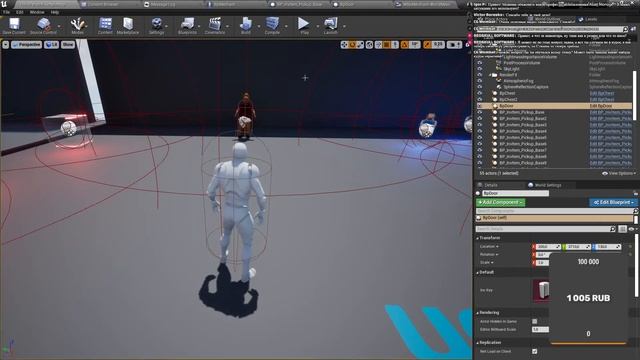Click the Build toolbar icon

coord(246,25)
